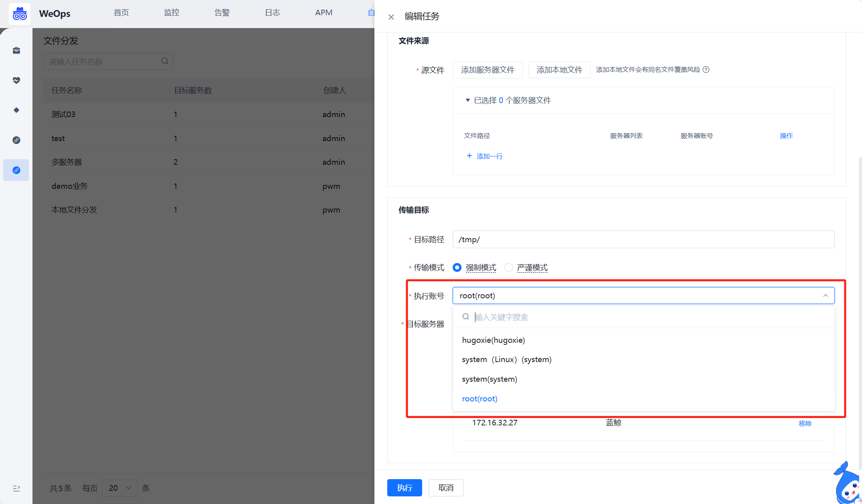
Task: Click the 测试03 task row
Action: (x=209, y=114)
